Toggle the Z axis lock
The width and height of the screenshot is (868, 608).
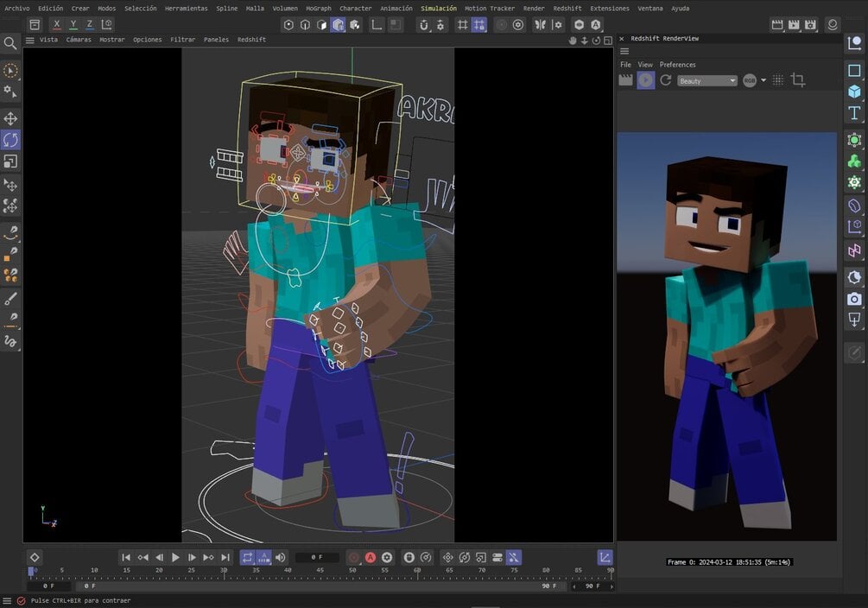(90, 24)
